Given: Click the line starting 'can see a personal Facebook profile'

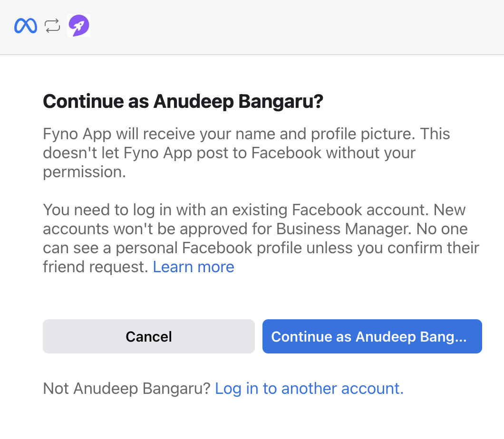Looking at the screenshot, I should click(x=261, y=248).
